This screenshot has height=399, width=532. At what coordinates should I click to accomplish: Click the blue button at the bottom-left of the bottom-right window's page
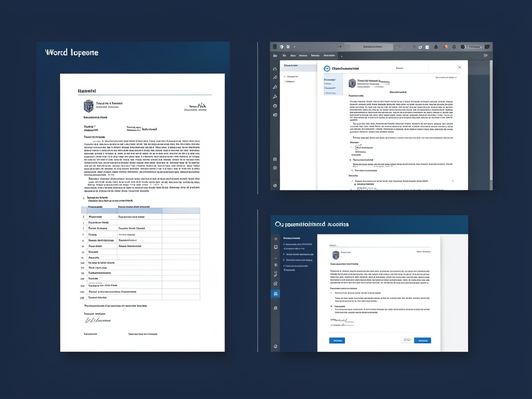(337, 340)
